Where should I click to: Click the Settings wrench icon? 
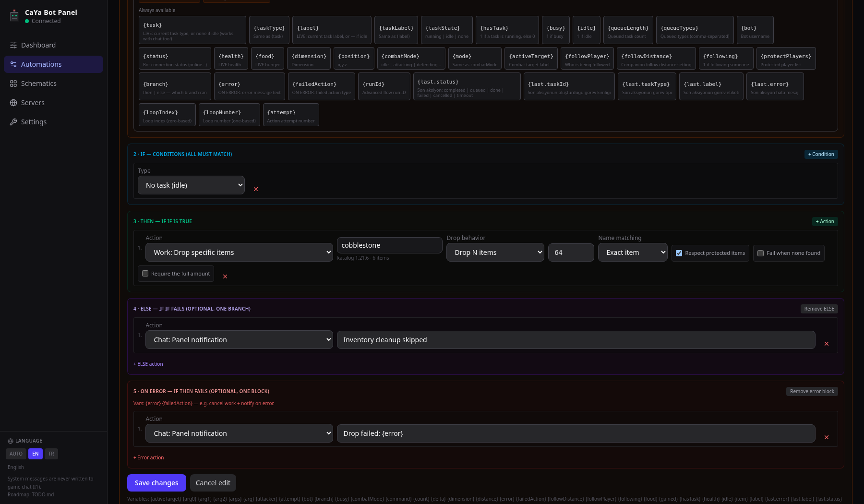pos(13,122)
